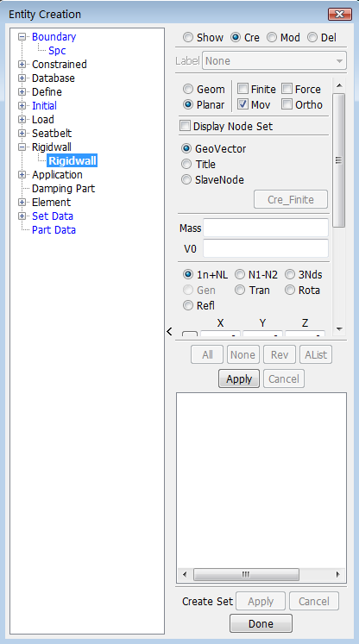
Task: Select the Boundary label in tree
Action: click(x=54, y=36)
